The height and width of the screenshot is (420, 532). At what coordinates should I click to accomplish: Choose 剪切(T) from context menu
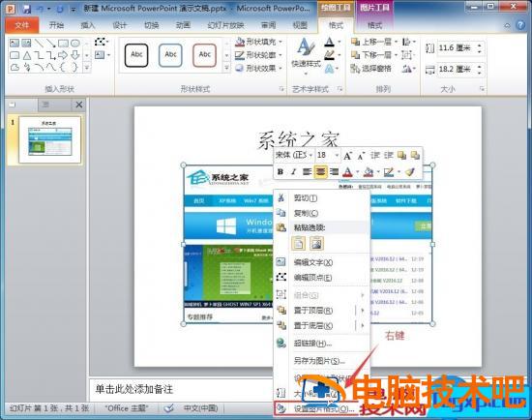pyautogui.click(x=322, y=198)
